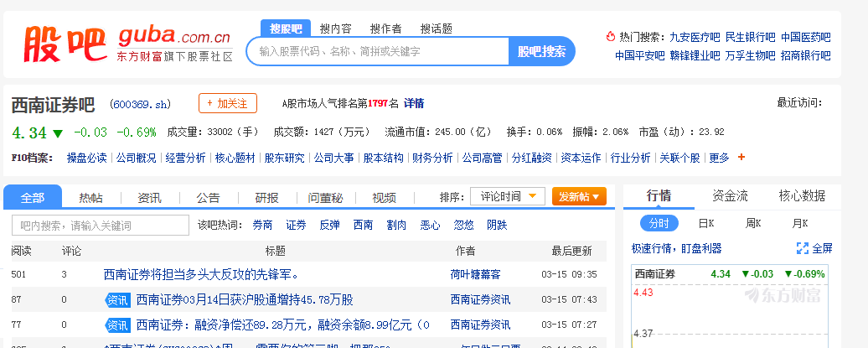Screen dimensions: 868x348
Task: Open post 融资净偿还89.28万元
Action: 283,325
